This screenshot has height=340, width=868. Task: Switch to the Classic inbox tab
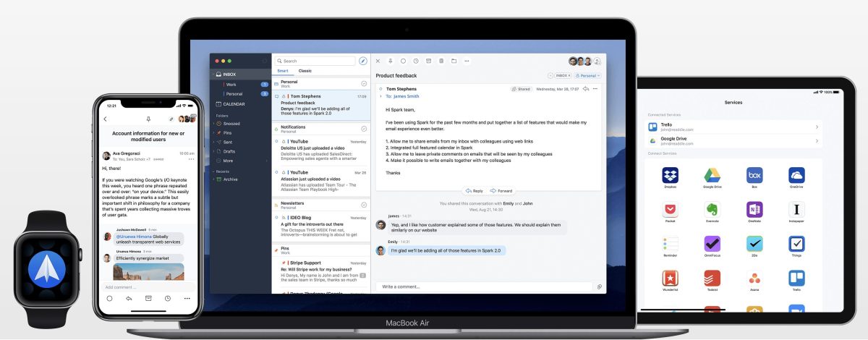[305, 71]
